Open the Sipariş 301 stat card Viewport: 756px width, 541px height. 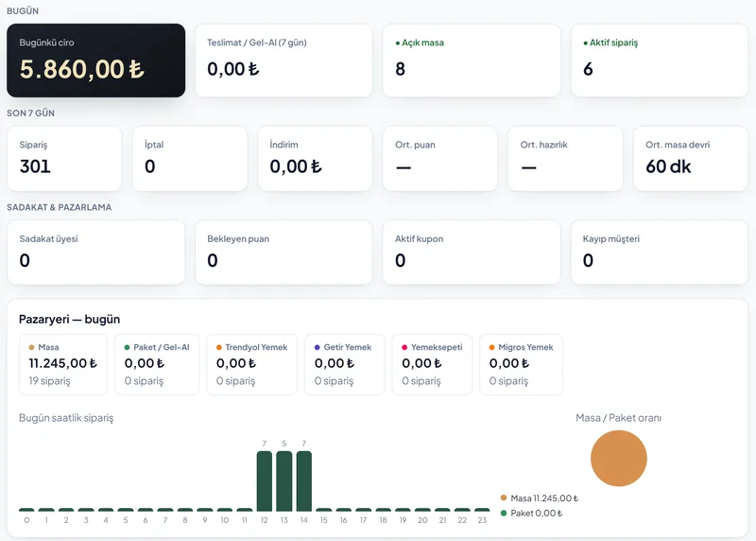click(x=64, y=158)
